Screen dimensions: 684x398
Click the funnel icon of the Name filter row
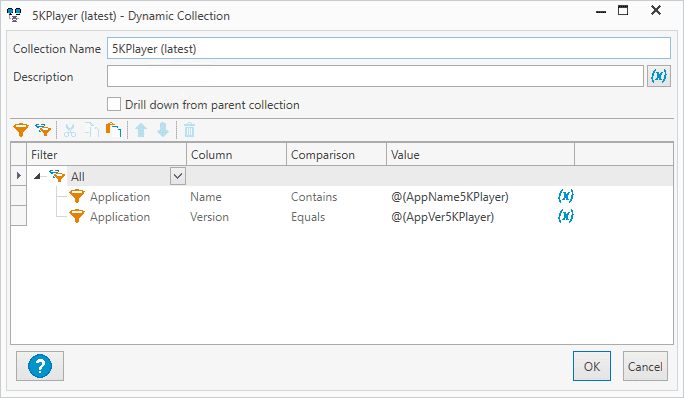pos(77,196)
